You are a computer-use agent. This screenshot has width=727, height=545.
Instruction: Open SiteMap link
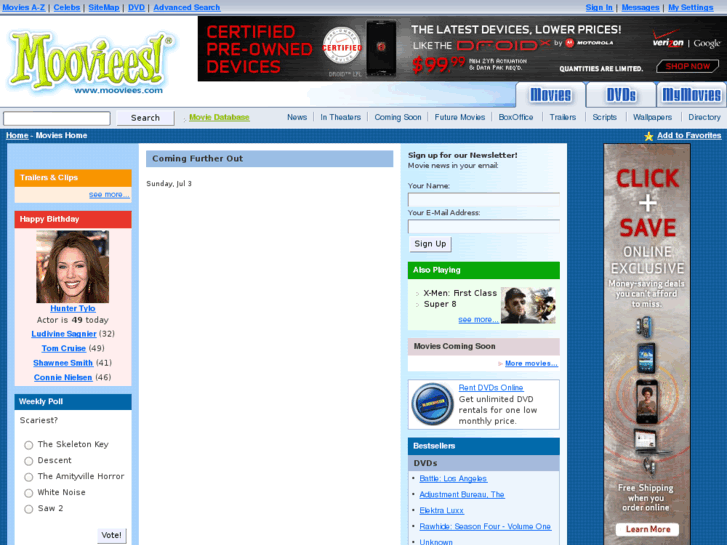pos(104,7)
